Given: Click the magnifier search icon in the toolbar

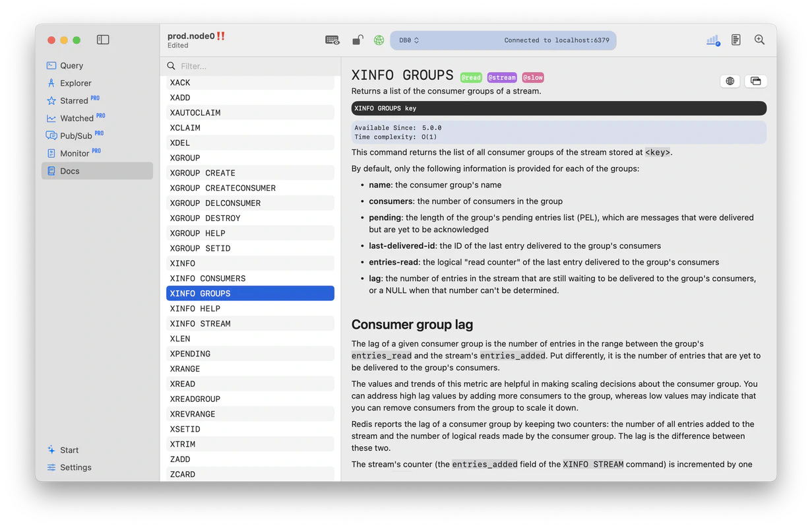Looking at the screenshot, I should coord(759,40).
